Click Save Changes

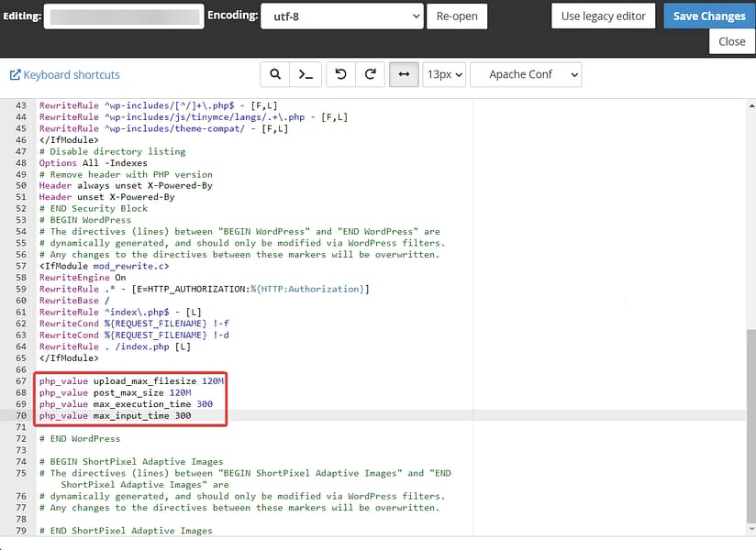point(708,16)
